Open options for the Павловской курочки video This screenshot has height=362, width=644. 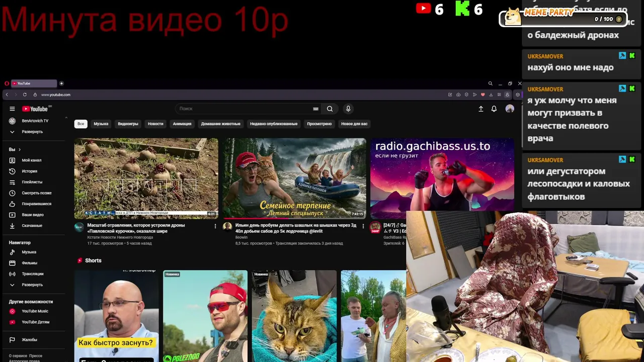pos(215,226)
